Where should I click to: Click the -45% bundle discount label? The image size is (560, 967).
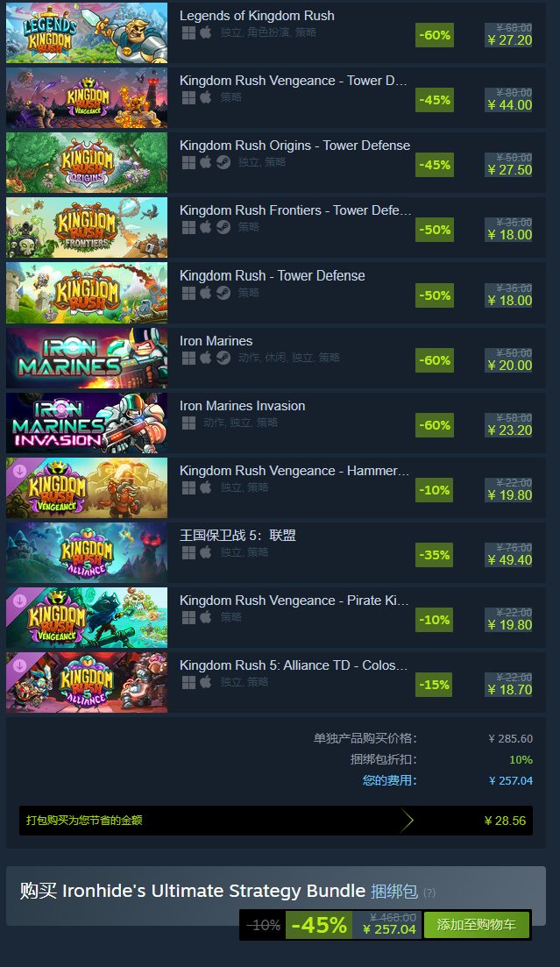320,925
